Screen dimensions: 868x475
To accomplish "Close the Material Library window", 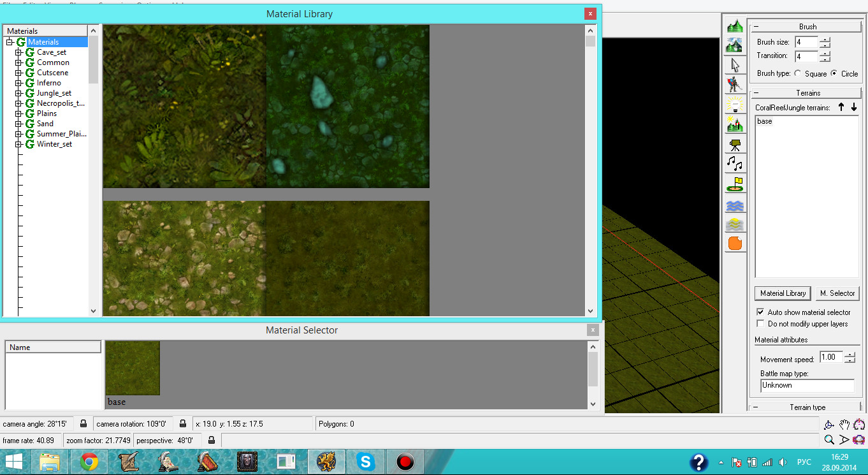I will [590, 13].
